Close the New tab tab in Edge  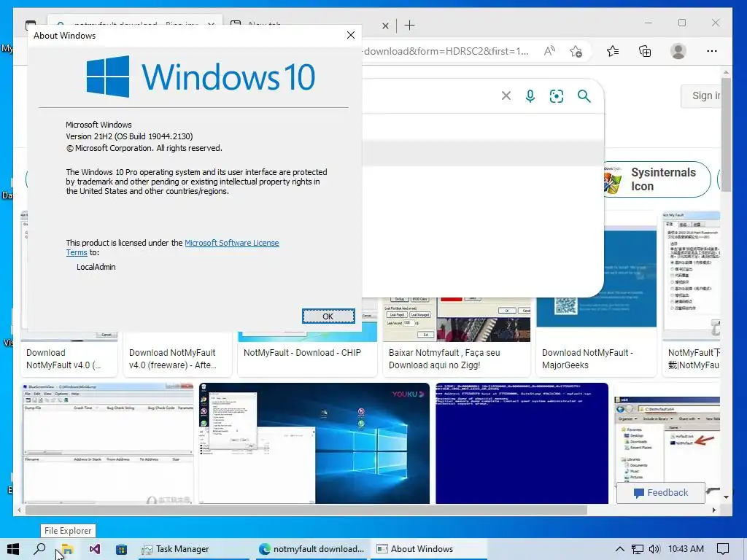(x=385, y=26)
